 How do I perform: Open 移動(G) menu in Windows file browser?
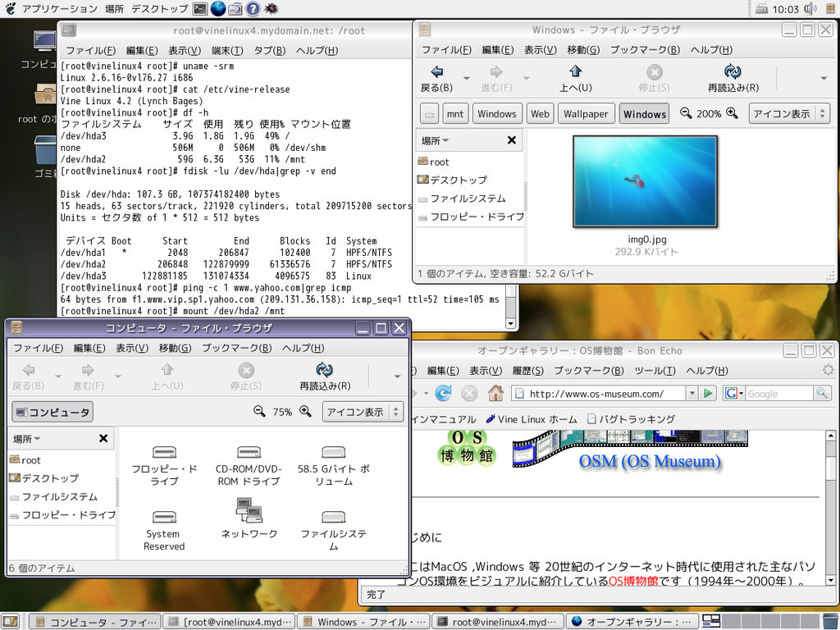click(x=583, y=50)
